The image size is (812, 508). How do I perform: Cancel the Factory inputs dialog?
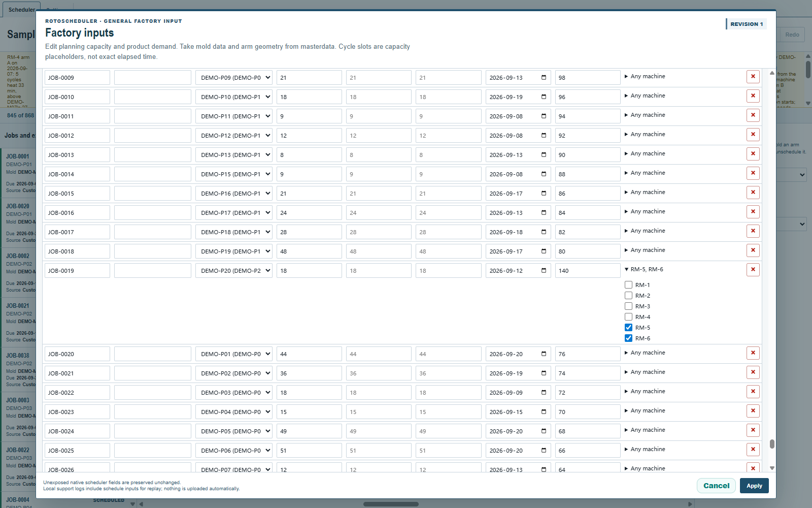pos(716,486)
